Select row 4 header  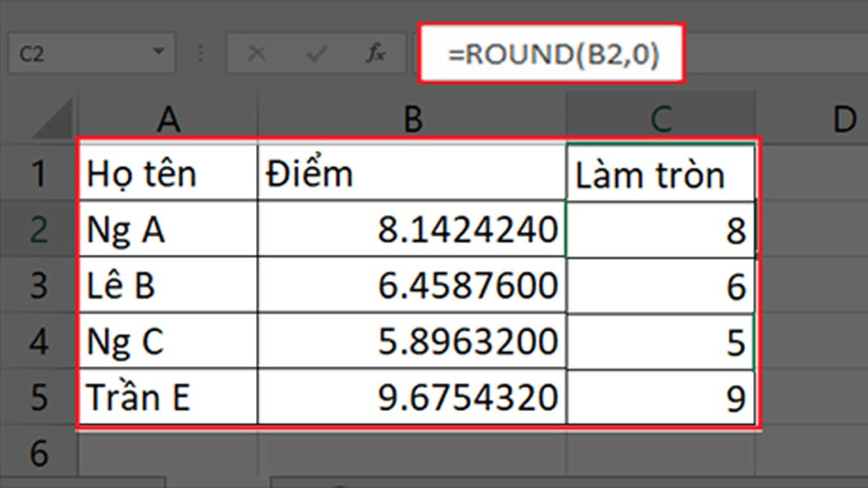(x=39, y=341)
